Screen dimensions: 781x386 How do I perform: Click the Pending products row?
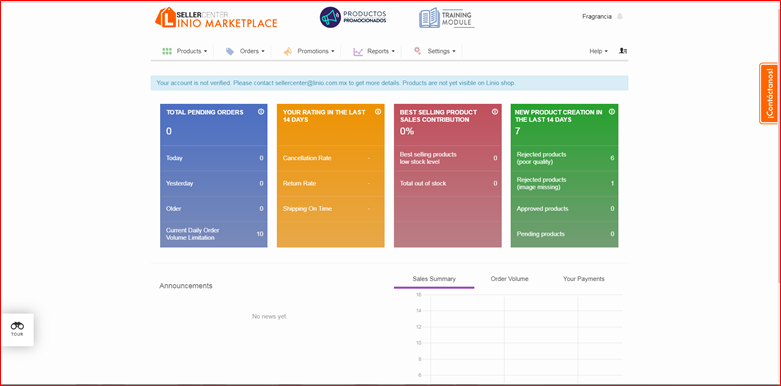pyautogui.click(x=564, y=234)
